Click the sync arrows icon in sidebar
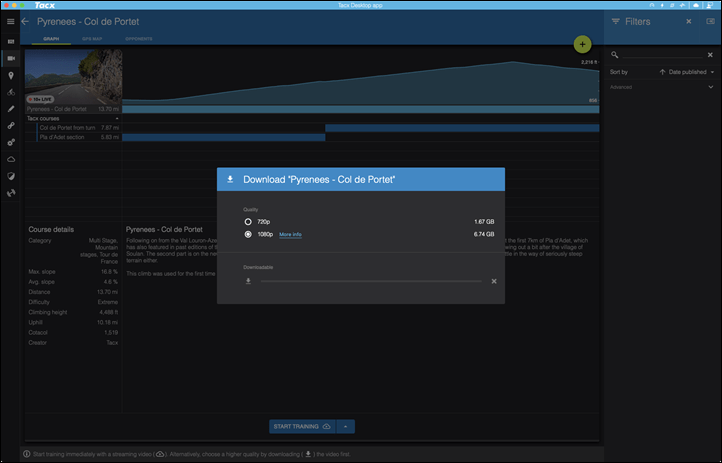 pos(11,193)
